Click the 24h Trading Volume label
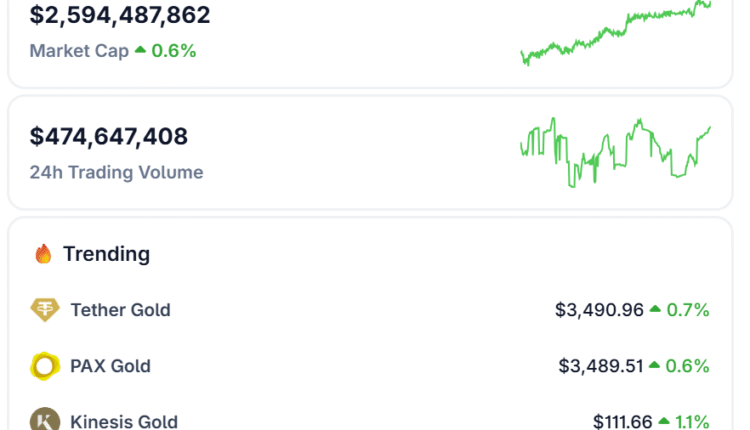 click(x=116, y=172)
